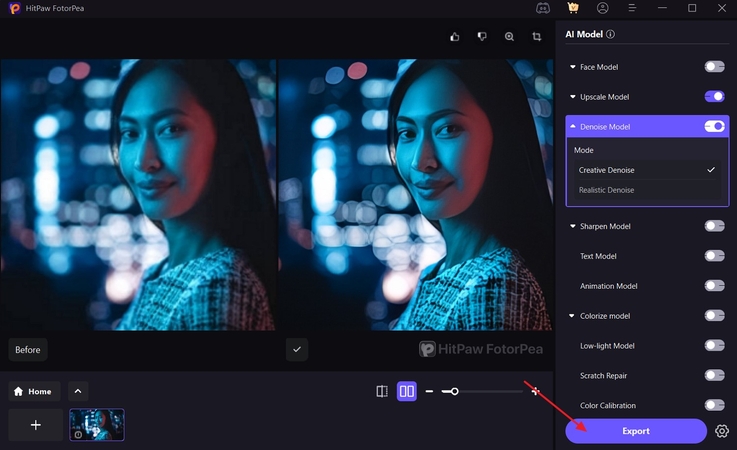Click the Before label button
The width and height of the screenshot is (737, 450).
pos(28,349)
